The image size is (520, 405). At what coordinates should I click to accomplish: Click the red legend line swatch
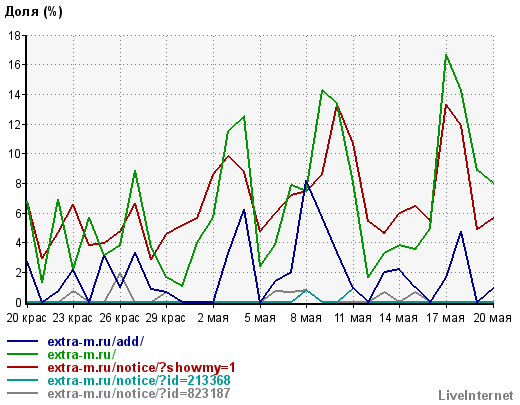coord(22,367)
